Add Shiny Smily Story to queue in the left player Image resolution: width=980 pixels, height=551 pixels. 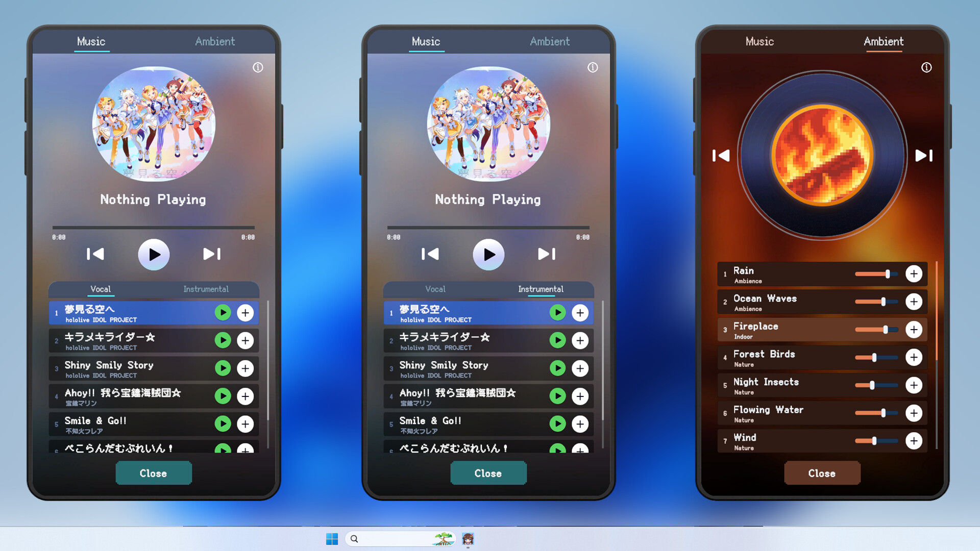coord(246,368)
